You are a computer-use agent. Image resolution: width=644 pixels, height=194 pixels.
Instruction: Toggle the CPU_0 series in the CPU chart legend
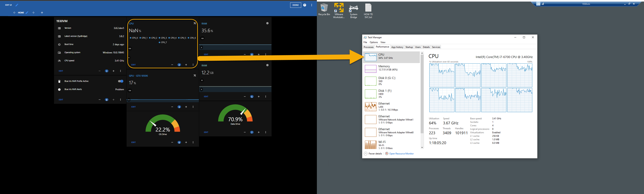(134, 38)
